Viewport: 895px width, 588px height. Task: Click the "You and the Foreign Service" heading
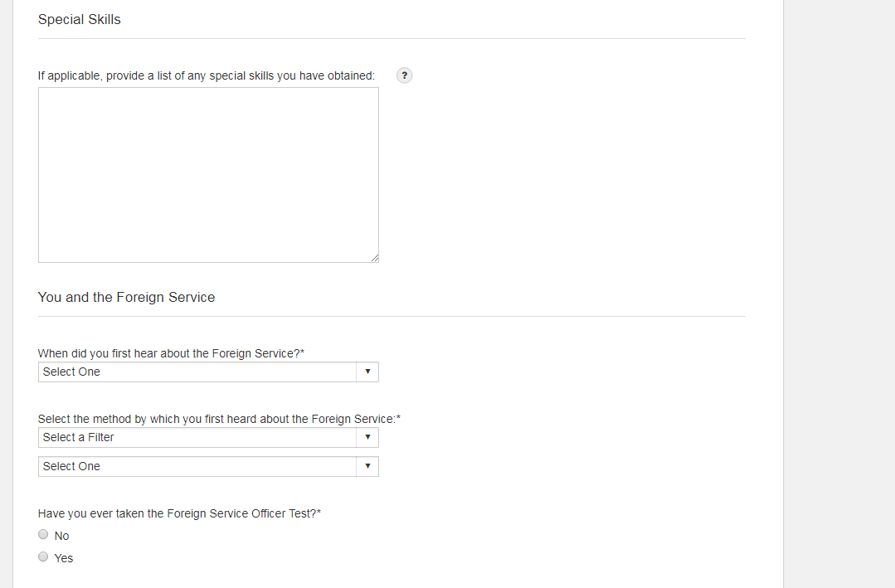pos(127,298)
